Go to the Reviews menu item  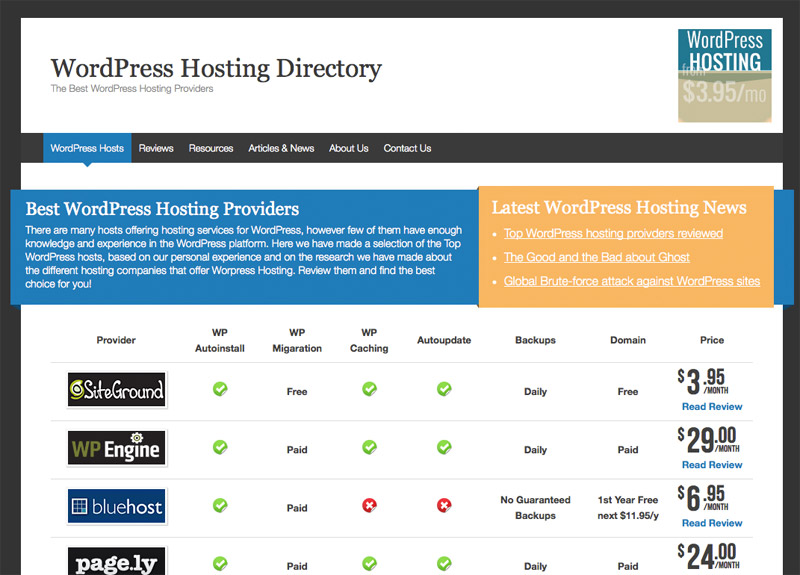(156, 148)
